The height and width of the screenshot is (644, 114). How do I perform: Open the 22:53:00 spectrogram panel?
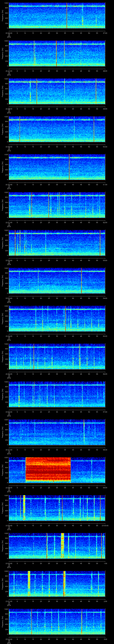pos(57,280)
